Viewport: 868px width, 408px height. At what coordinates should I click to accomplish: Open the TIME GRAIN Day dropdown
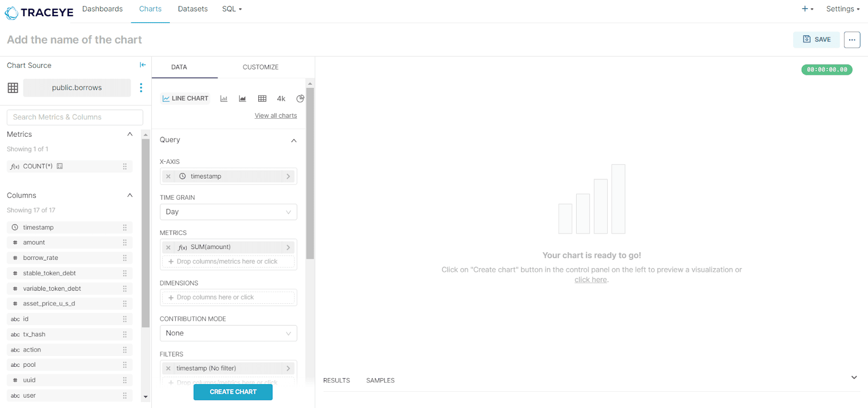click(x=228, y=212)
